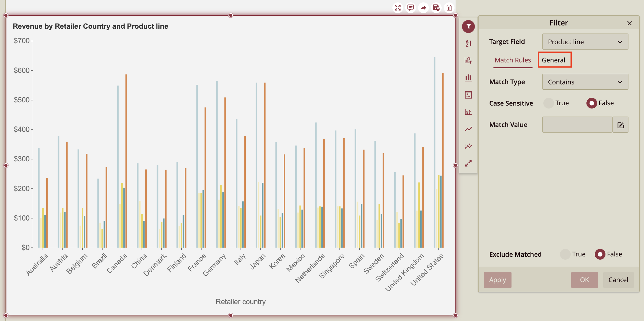Click the Switzerland x-axis label
Image resolution: width=644 pixels, height=321 pixels.
tap(390, 268)
